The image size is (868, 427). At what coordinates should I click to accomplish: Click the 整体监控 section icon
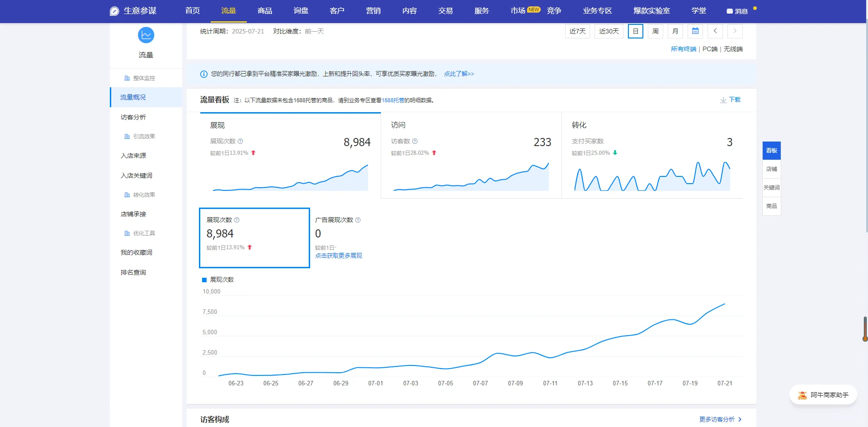(x=127, y=78)
